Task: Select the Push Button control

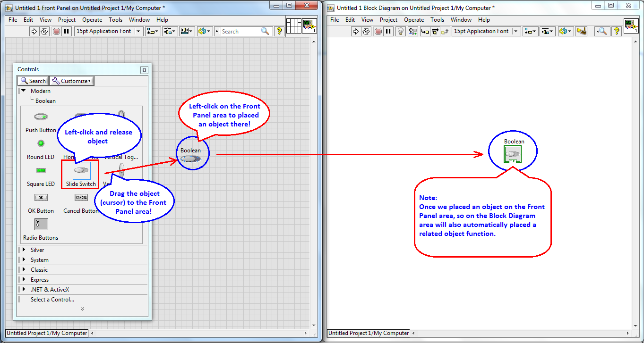Action: coord(41,117)
